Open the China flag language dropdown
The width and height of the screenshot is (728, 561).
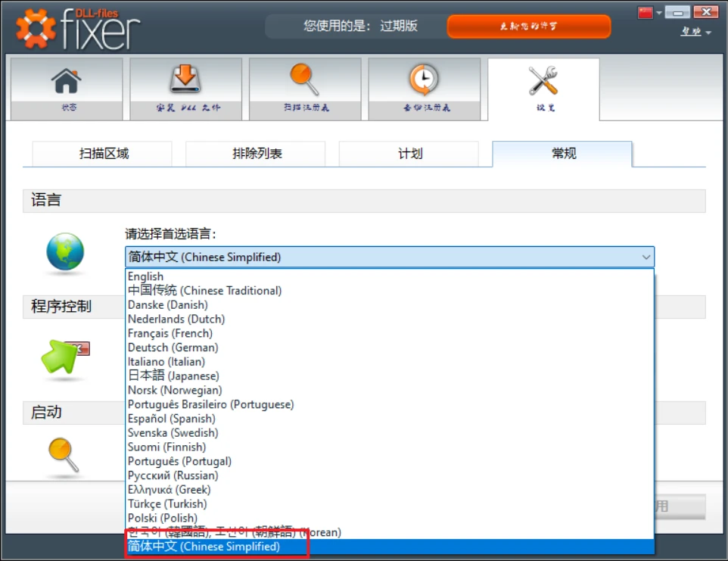(649, 12)
